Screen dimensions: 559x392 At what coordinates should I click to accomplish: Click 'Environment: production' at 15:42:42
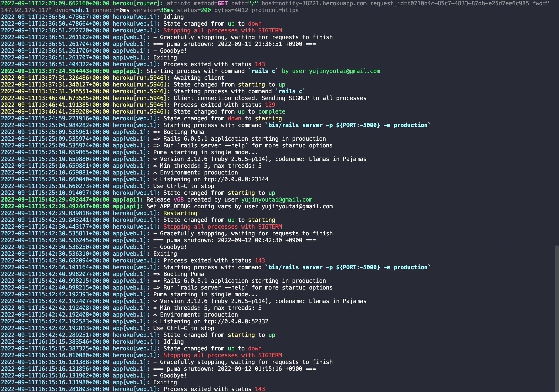119,315
